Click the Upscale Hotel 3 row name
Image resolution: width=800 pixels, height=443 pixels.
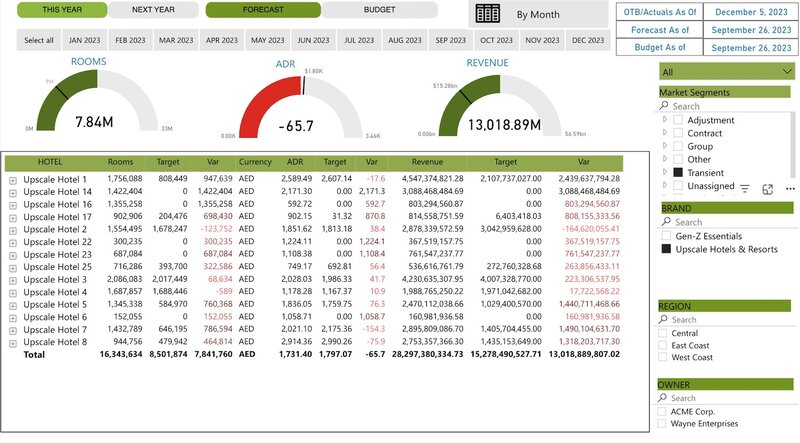tap(55, 279)
